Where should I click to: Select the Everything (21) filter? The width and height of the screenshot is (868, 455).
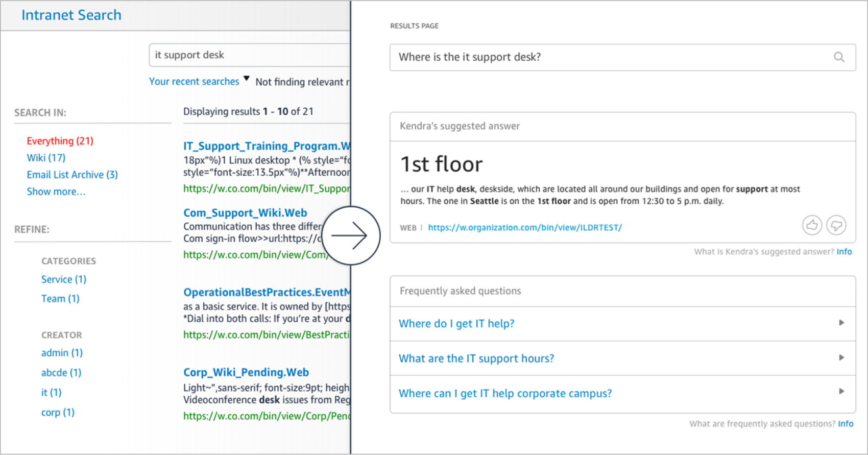(x=60, y=140)
